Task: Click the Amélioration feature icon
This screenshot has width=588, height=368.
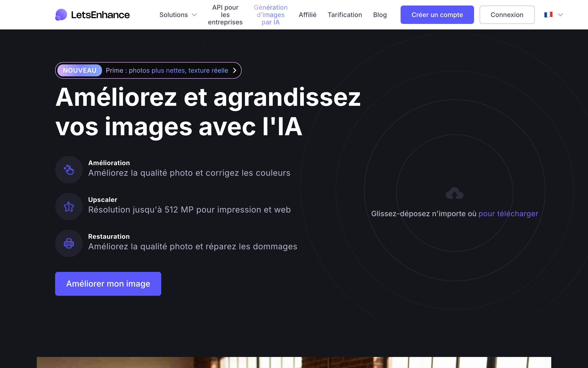Action: [69, 170]
